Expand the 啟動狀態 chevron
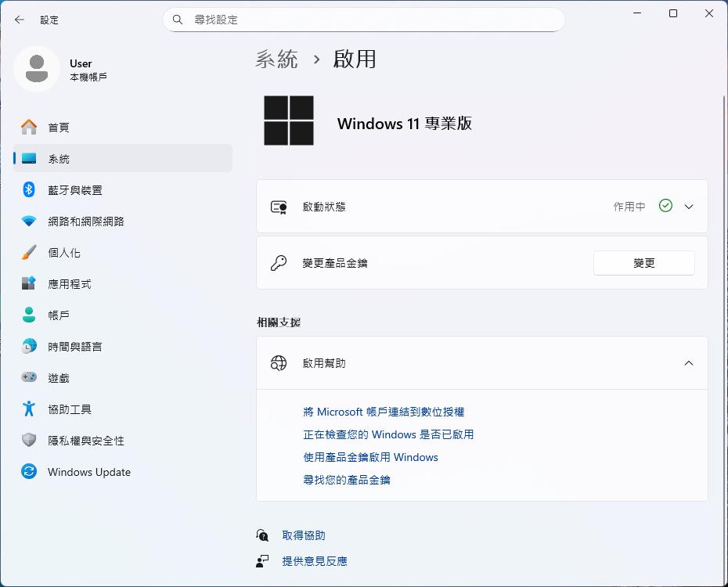The image size is (728, 587). (x=689, y=207)
